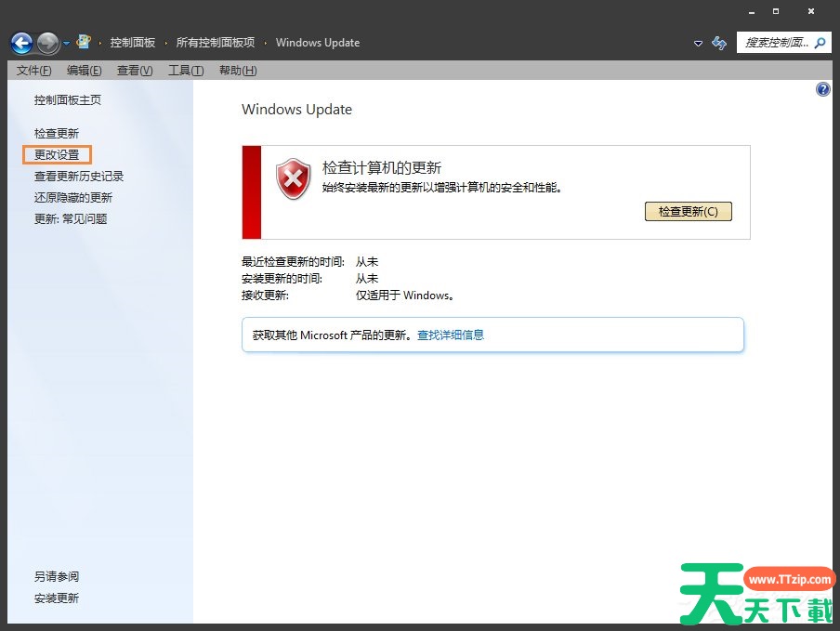Open the recent pages dropdown arrow
This screenshot has width=840, height=631.
pos(67,44)
